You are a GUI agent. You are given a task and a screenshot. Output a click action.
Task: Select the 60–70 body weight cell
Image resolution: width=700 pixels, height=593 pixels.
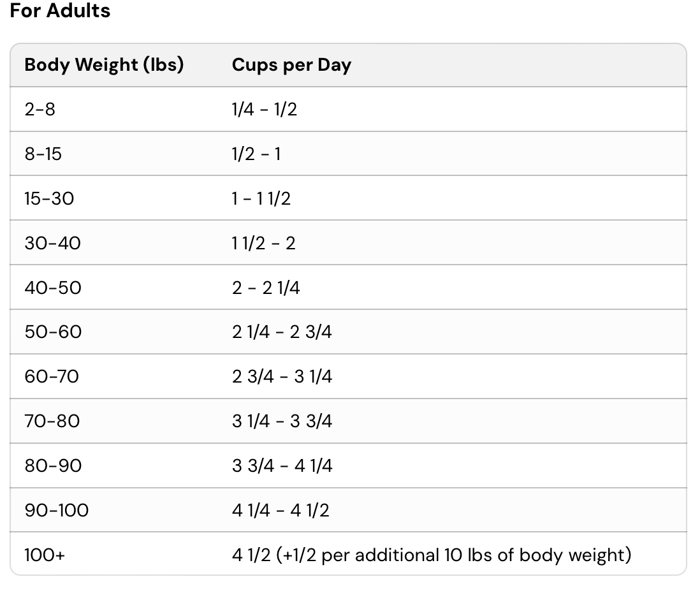pyautogui.click(x=52, y=377)
